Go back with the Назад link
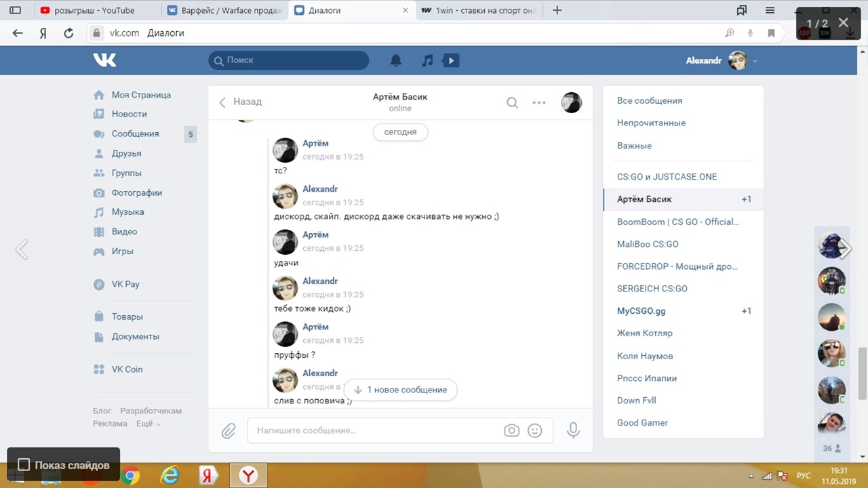Screen dimensions: 868x488 pyautogui.click(x=241, y=102)
